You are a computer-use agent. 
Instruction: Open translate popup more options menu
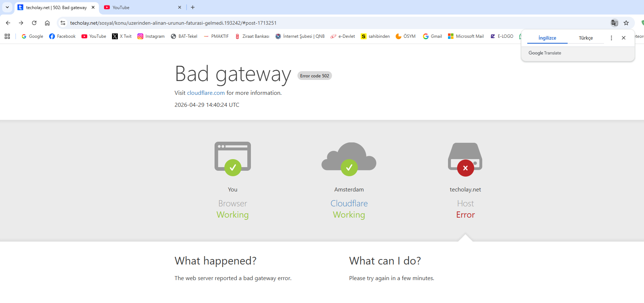[x=611, y=38]
